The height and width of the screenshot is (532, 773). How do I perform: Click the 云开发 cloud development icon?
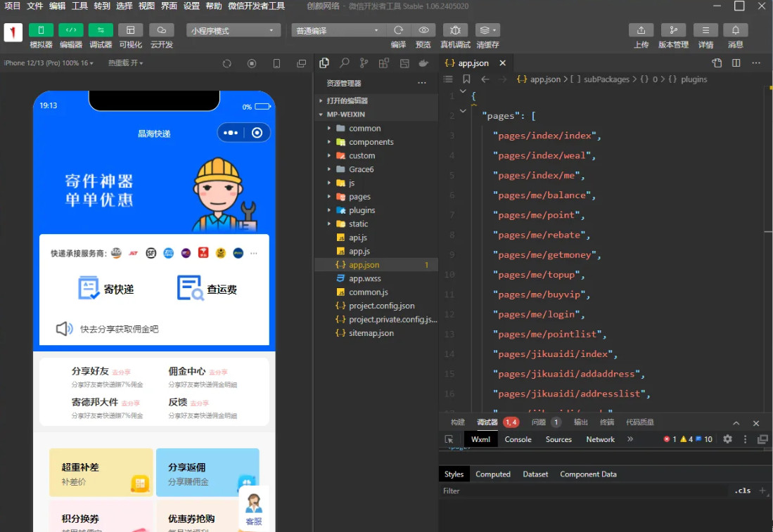[161, 30]
